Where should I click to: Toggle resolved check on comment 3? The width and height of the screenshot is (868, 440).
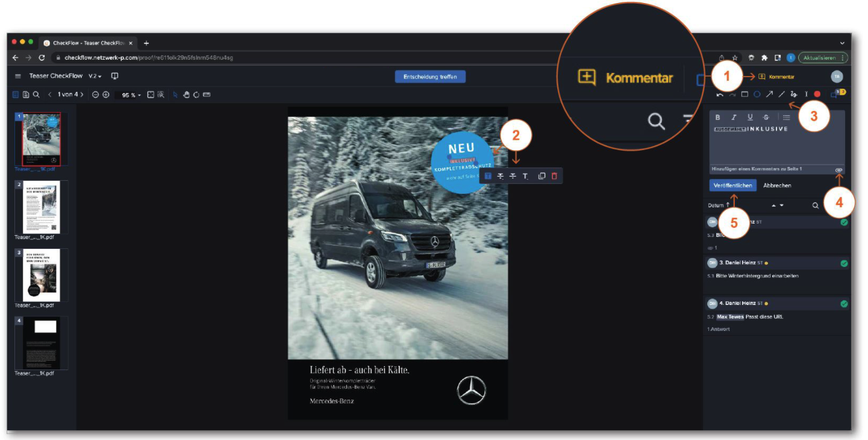pos(844,263)
